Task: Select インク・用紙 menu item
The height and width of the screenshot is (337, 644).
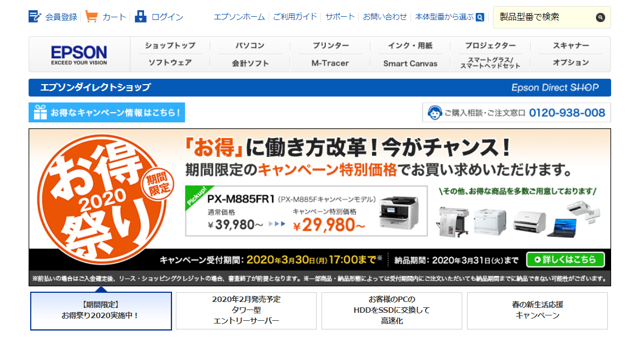Action: 410,46
